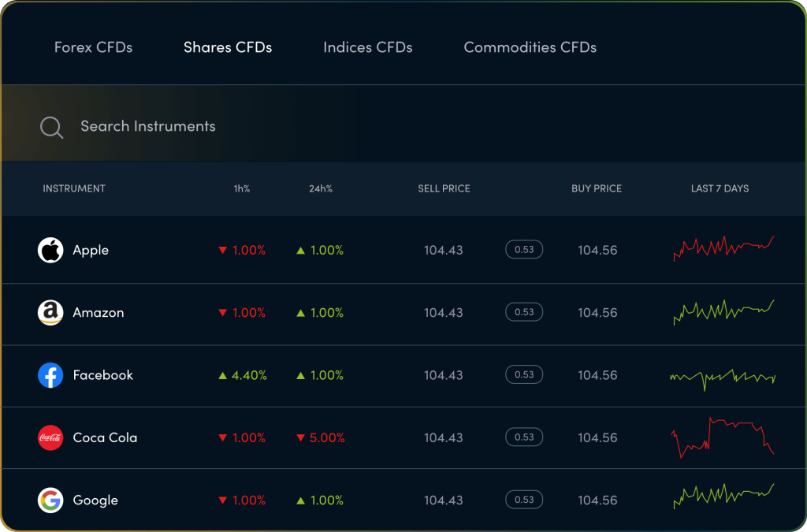807x532 pixels.
Task: Click the 0.53 spread badge for Amazon
Action: pyautogui.click(x=524, y=312)
